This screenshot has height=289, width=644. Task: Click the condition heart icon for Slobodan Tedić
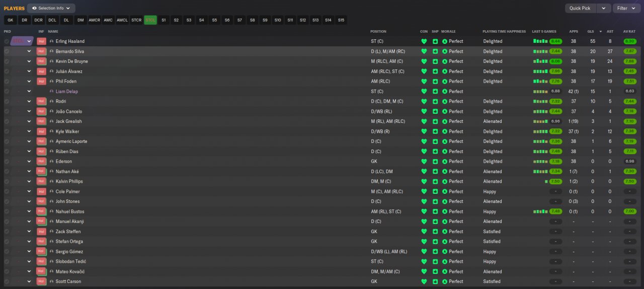(x=424, y=261)
